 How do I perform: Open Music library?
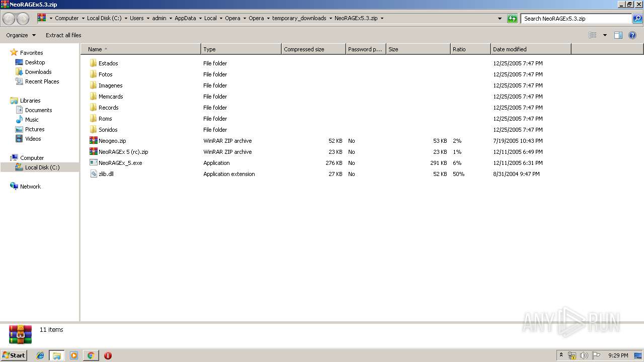tap(32, 120)
